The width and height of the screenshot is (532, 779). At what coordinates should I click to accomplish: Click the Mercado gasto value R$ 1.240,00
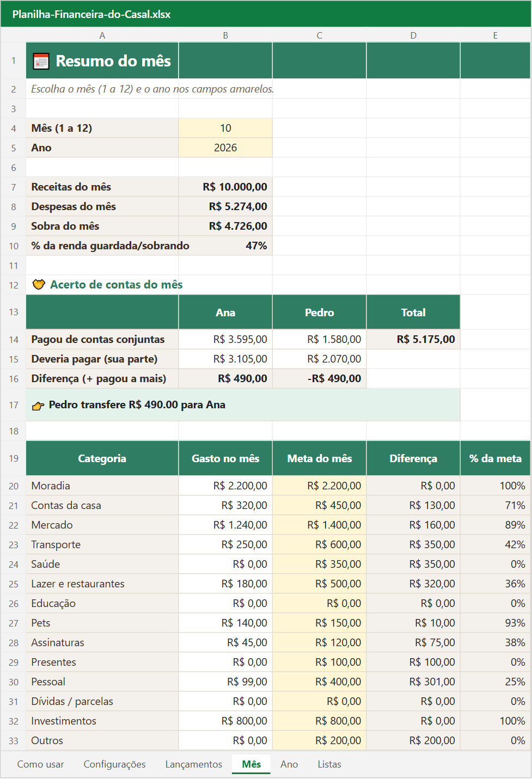click(225, 525)
